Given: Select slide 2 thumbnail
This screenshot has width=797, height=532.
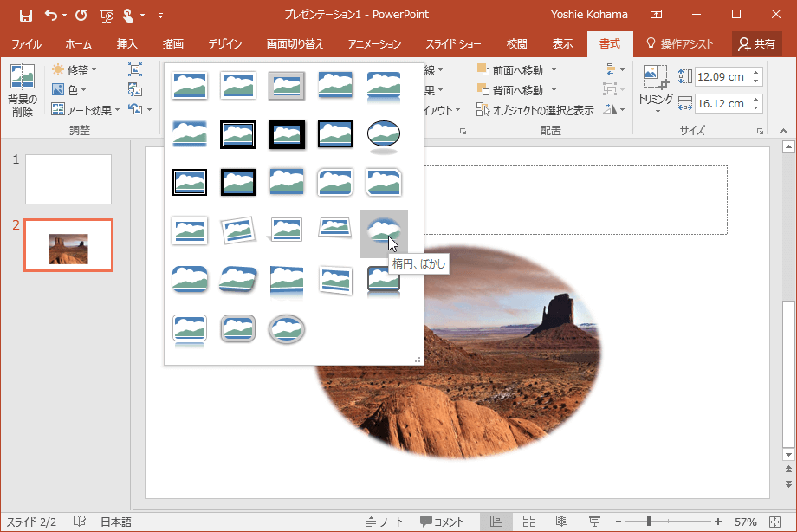Looking at the screenshot, I should click(68, 245).
